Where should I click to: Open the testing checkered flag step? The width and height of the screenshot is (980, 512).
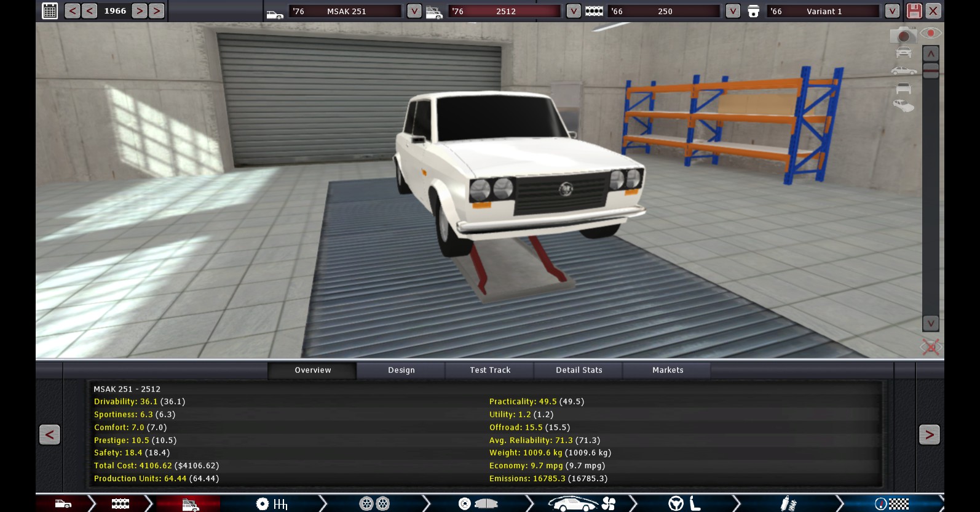click(891, 504)
